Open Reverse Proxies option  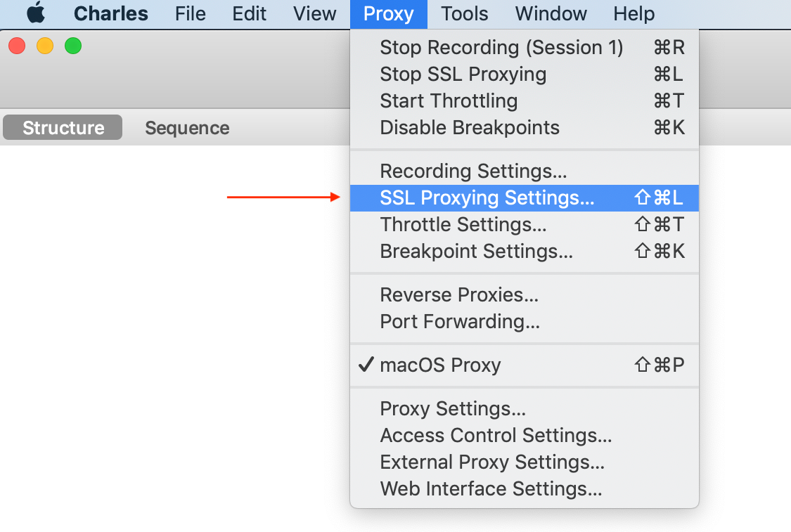point(459,295)
